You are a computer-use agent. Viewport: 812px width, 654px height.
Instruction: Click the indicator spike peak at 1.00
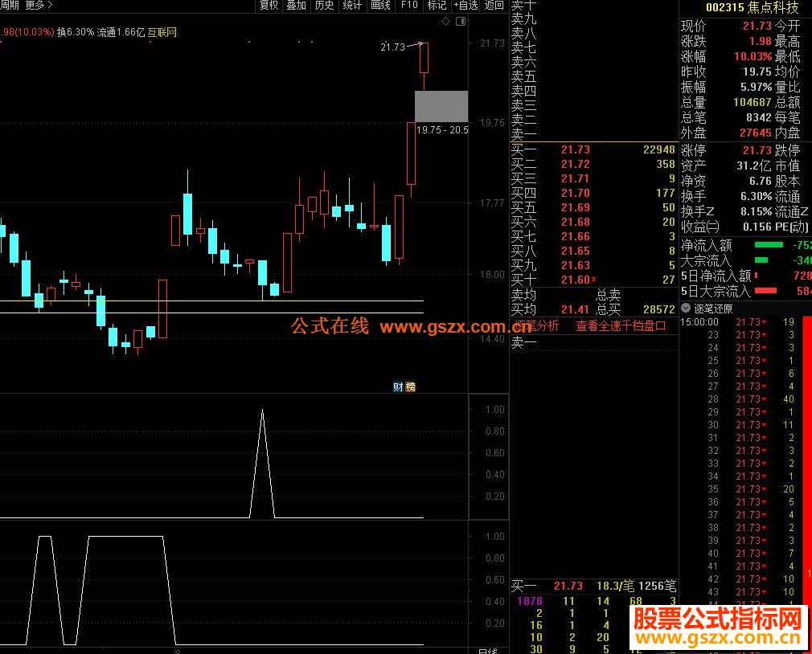click(263, 411)
